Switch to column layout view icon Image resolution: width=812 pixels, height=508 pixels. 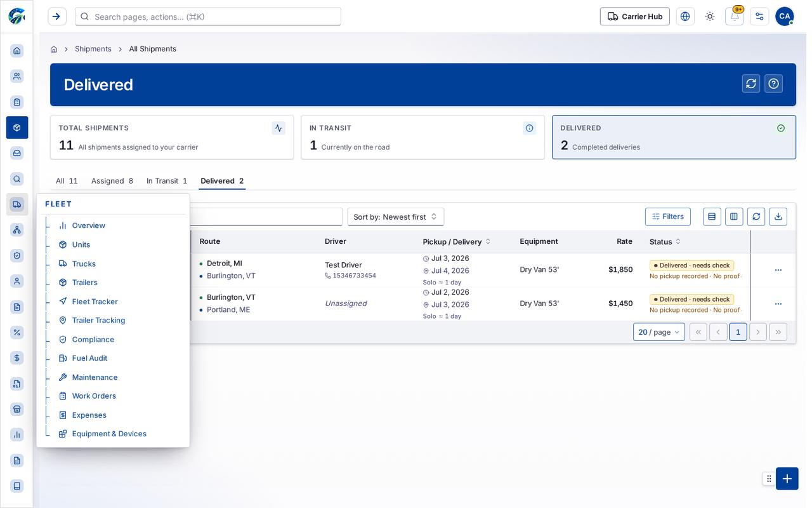[x=734, y=217]
